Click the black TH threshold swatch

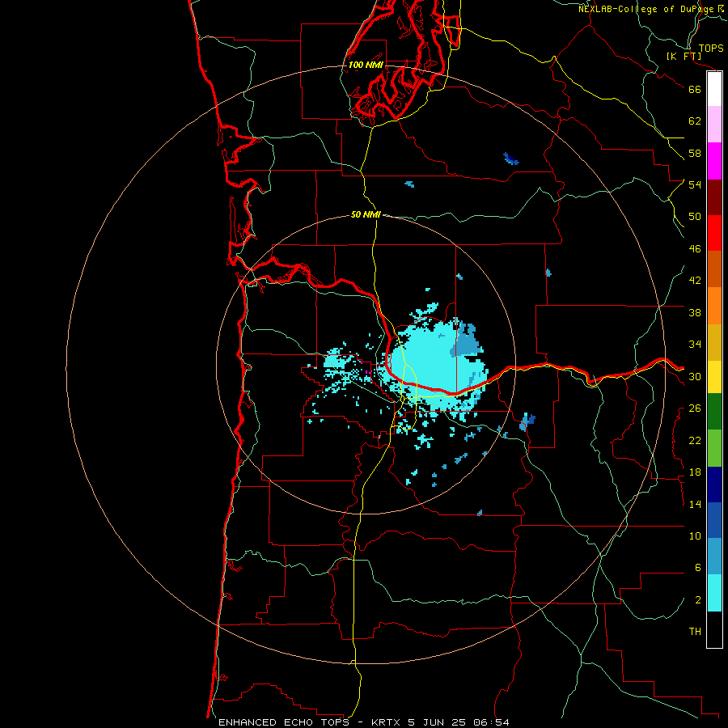click(714, 629)
